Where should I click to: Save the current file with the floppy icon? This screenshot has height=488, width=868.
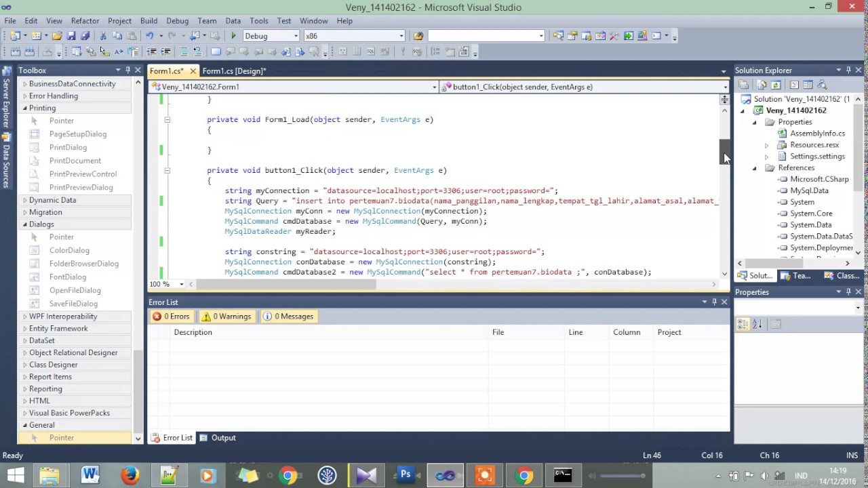pos(71,36)
